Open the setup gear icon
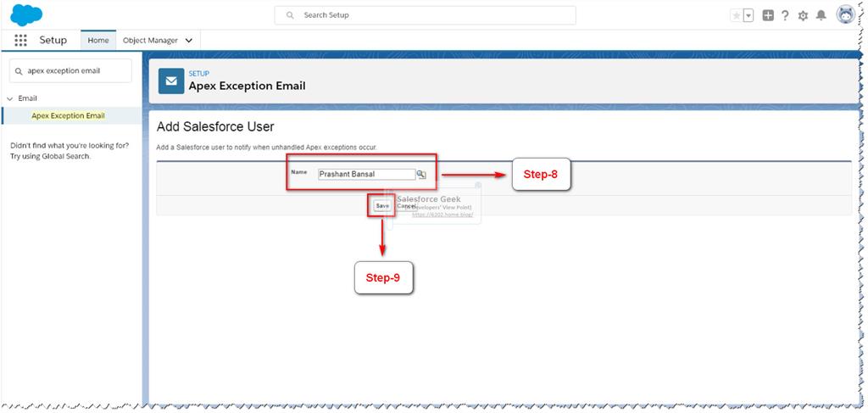868x413 pixels. pyautogui.click(x=803, y=16)
